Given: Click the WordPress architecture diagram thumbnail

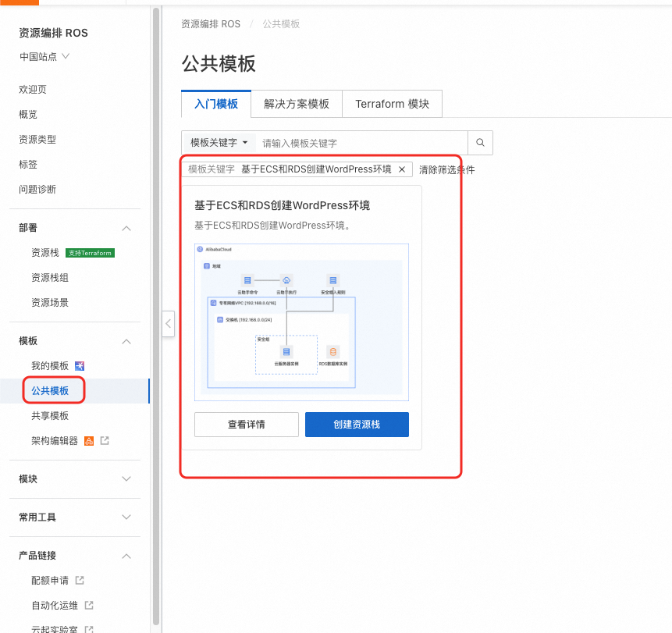Looking at the screenshot, I should point(302,322).
